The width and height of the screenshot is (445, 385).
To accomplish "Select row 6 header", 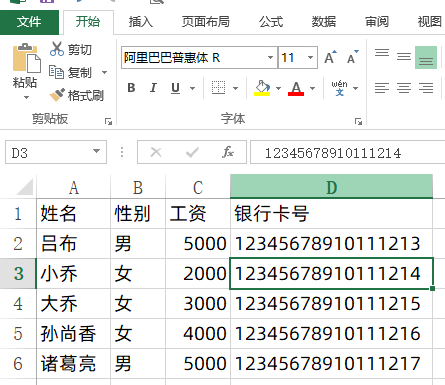I will pyautogui.click(x=18, y=364).
